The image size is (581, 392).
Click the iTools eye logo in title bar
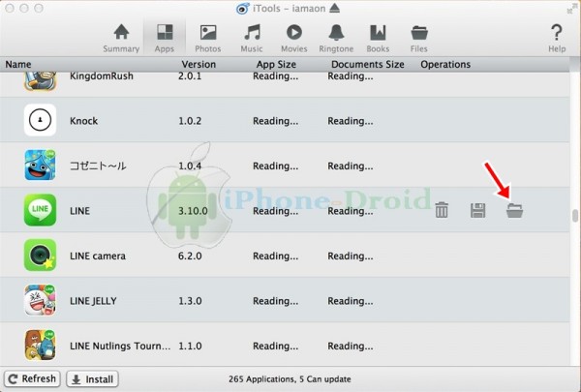pyautogui.click(x=243, y=8)
